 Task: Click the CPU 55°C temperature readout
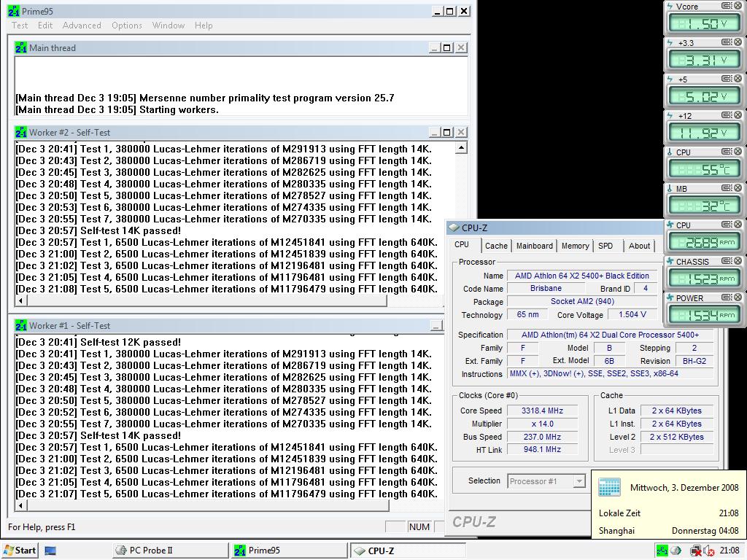click(704, 169)
